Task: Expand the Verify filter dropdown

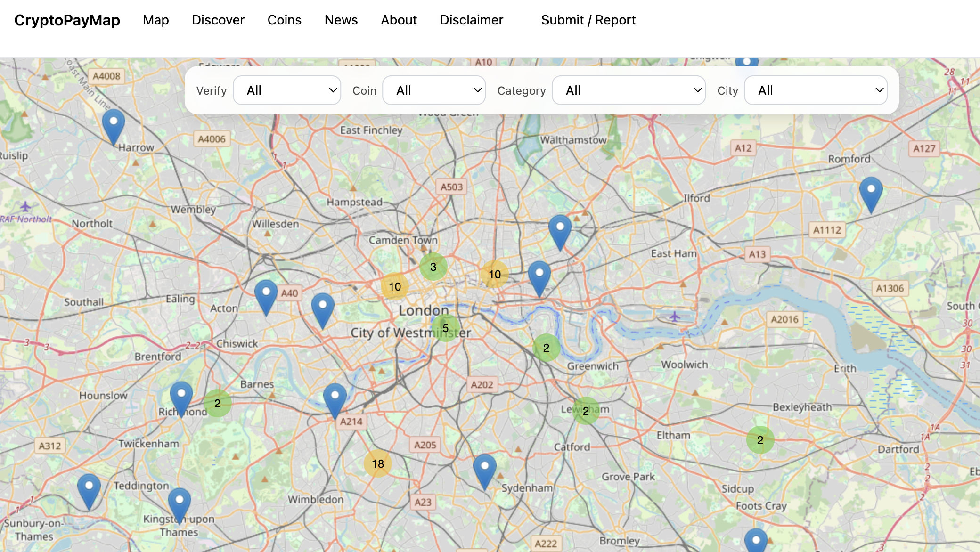Action: [287, 90]
